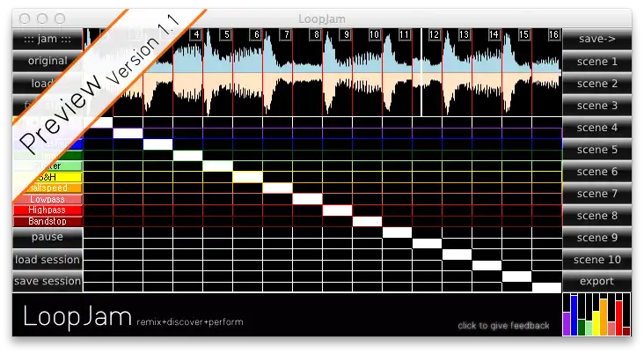Select slice marker 16

[554, 34]
